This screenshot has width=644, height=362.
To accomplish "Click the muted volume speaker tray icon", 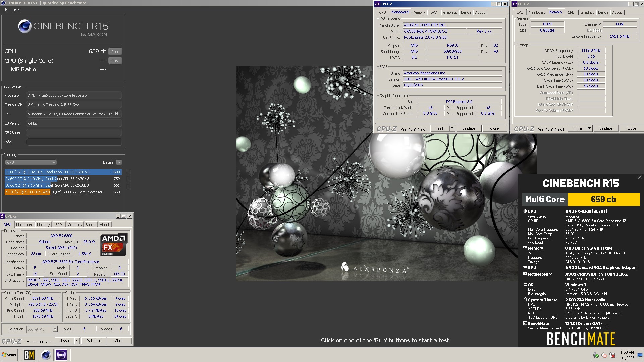I will (x=604, y=355).
